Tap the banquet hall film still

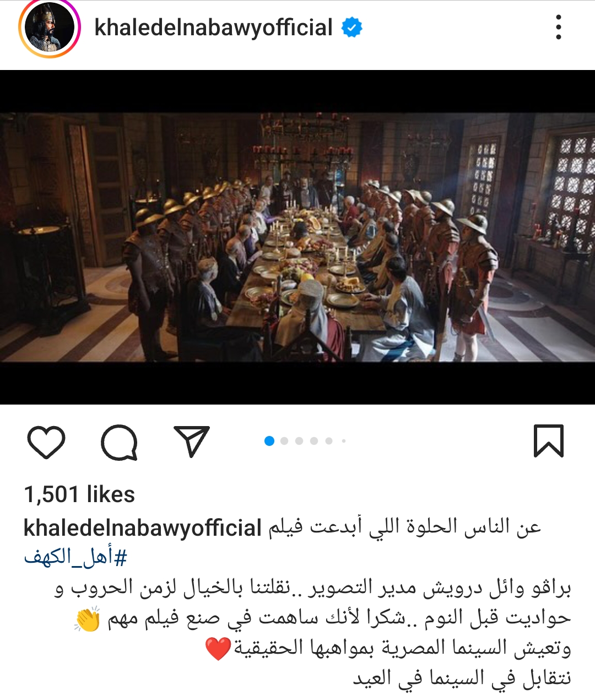pos(297,237)
